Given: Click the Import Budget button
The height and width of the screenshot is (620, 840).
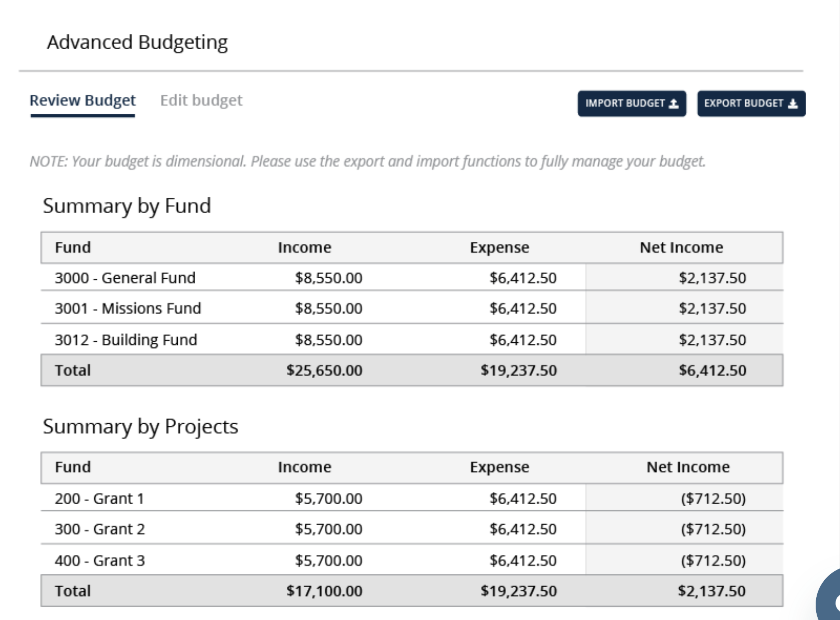Looking at the screenshot, I should point(631,103).
